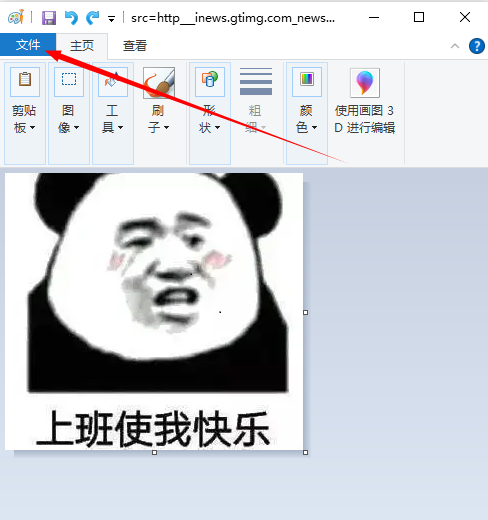Click the right-edge canvas resize handle

305,312
